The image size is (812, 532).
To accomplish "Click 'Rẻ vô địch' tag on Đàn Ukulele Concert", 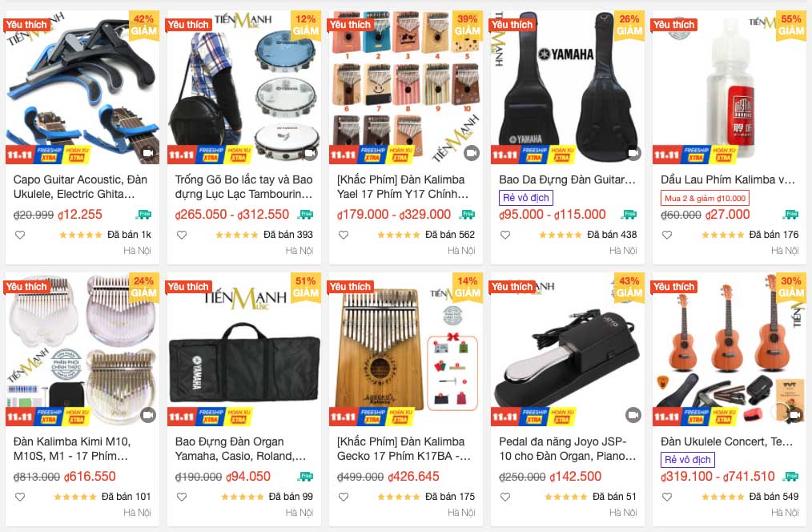I will tap(688, 459).
